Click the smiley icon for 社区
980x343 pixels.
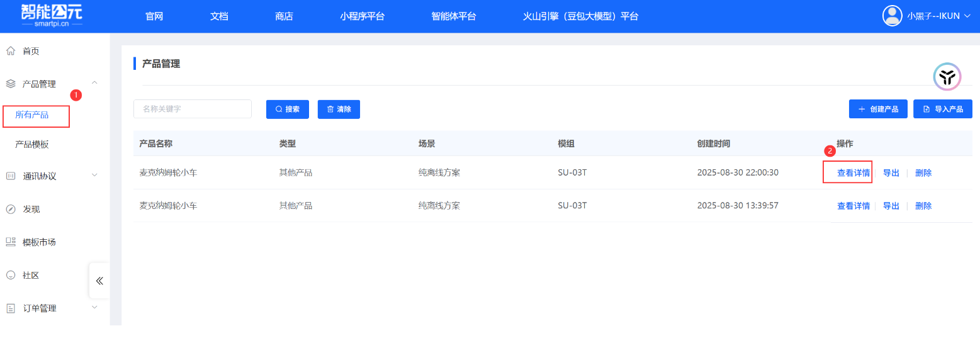[11, 275]
